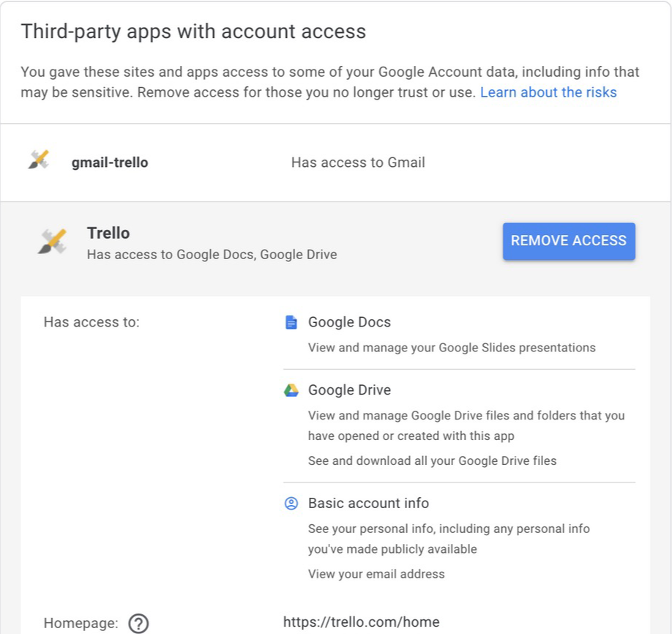Click the Homepage label
This screenshot has width=672, height=634.
click(81, 623)
